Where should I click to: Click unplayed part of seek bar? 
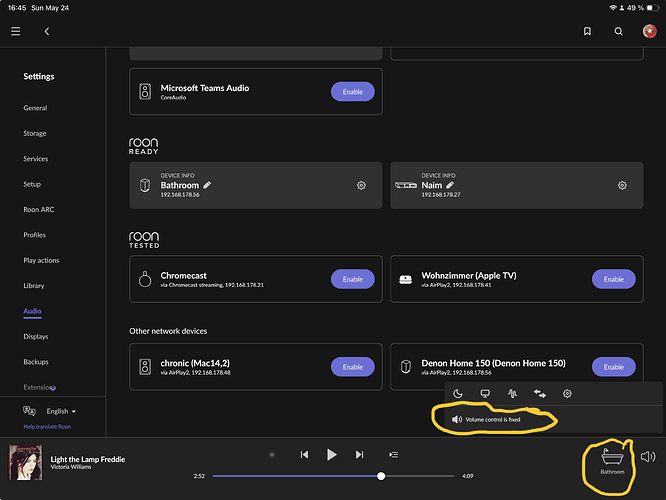420,476
